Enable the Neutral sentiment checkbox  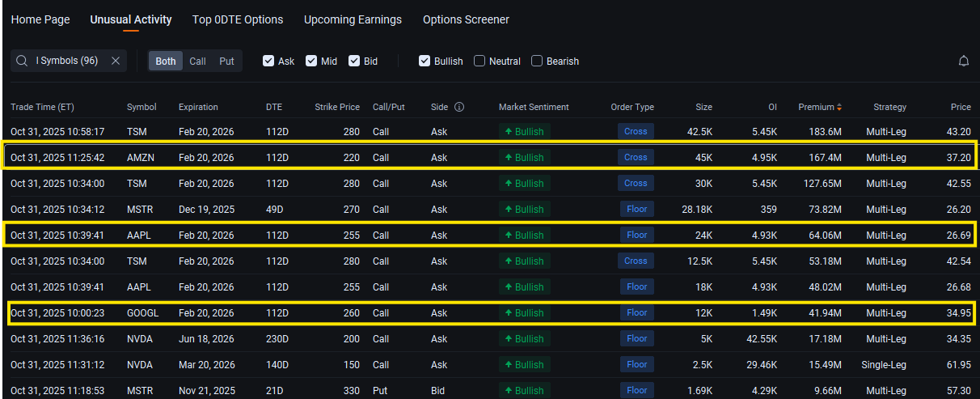click(x=479, y=61)
